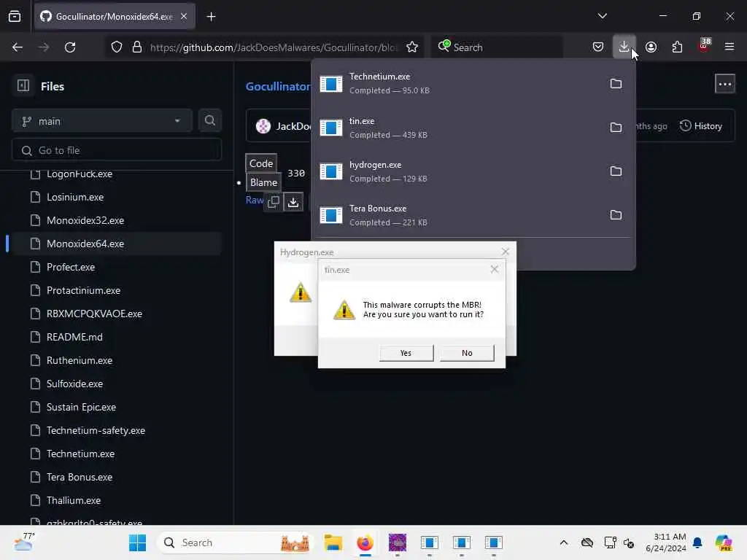Show hidden tray icons chevron

click(564, 542)
